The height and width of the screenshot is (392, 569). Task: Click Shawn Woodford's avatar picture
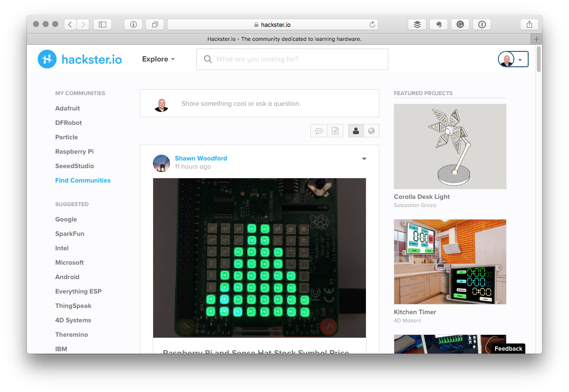[x=161, y=163]
